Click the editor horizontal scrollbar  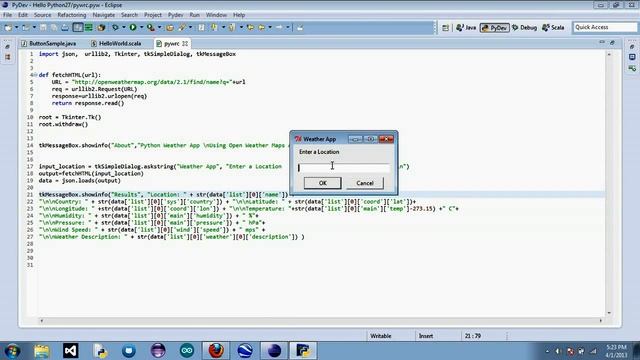point(321,321)
